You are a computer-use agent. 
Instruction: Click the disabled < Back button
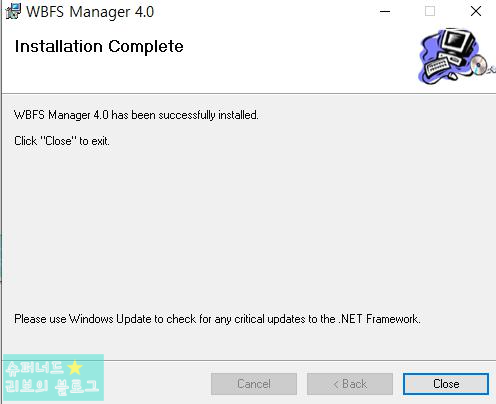350,384
